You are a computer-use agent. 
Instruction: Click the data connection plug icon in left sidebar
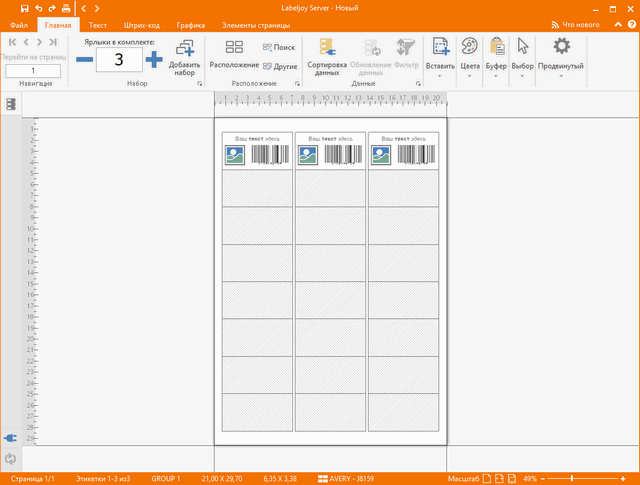(x=11, y=438)
